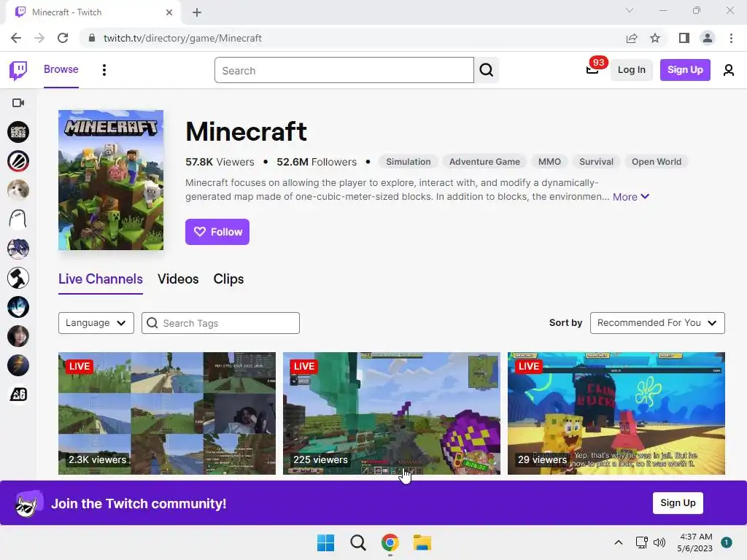Expand the sidebar followed channels camera icon
This screenshot has height=560, width=747.
(x=18, y=103)
